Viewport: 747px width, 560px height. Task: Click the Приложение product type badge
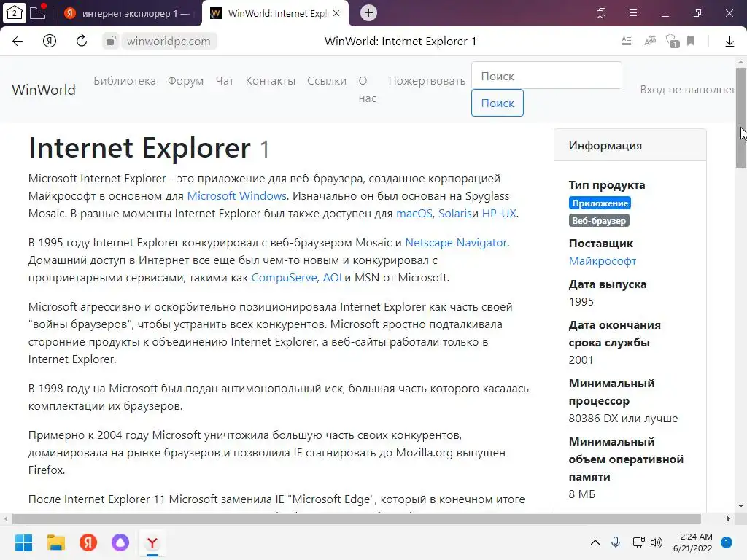(600, 203)
